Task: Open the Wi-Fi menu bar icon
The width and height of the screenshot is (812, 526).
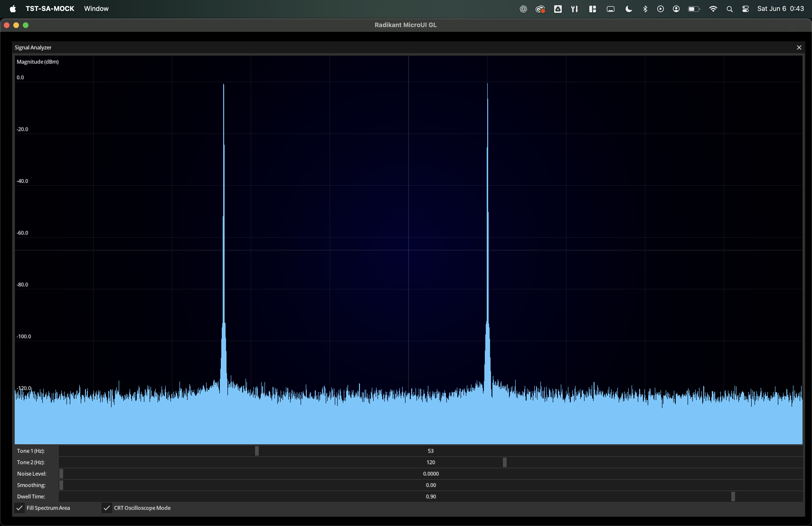Action: pos(713,9)
